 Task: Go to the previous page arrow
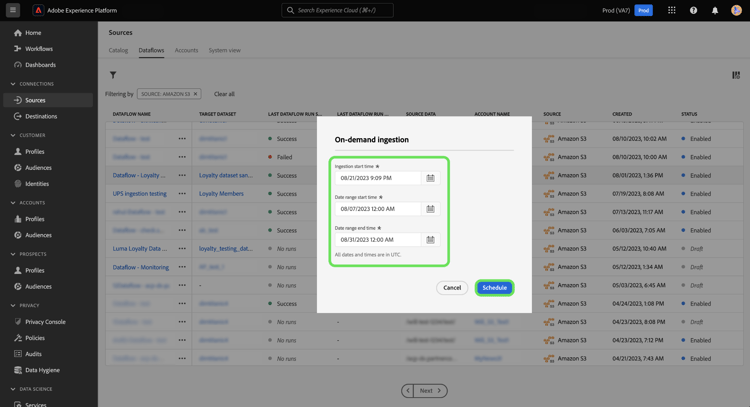click(408, 391)
